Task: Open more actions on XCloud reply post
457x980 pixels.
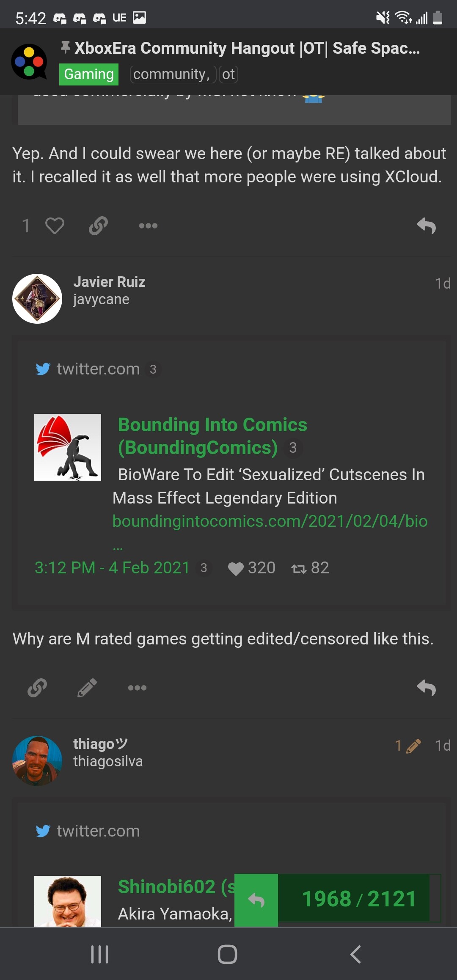Action: coord(148,226)
